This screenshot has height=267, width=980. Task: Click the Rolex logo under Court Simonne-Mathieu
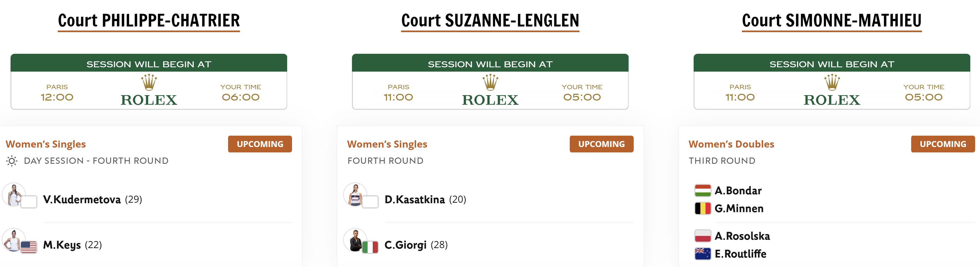tap(832, 90)
